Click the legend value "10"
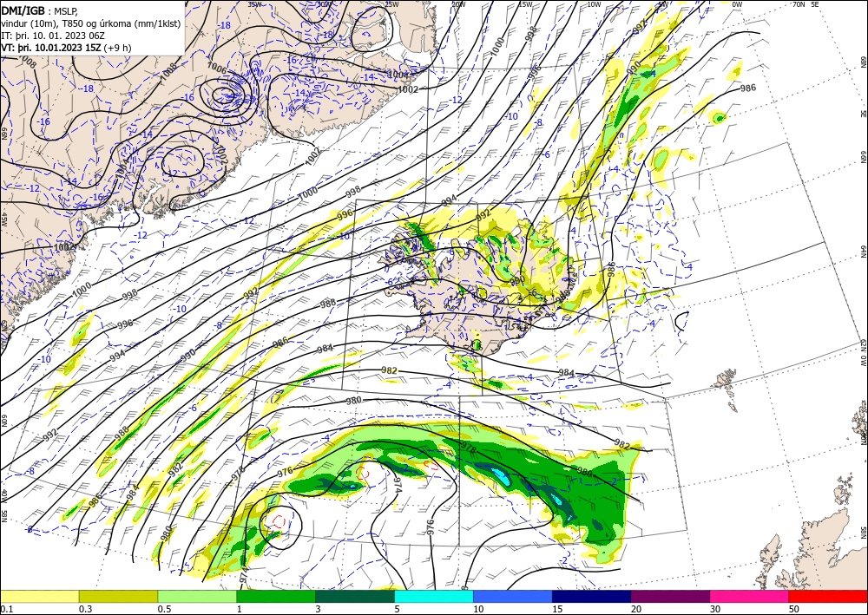Image resolution: width=868 pixels, height=615 pixels. (478, 609)
